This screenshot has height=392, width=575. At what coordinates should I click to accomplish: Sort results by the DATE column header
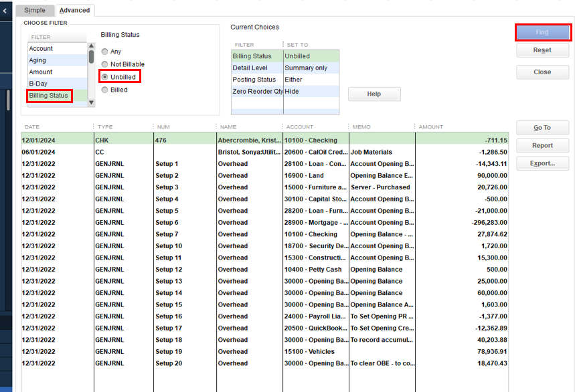click(x=32, y=126)
